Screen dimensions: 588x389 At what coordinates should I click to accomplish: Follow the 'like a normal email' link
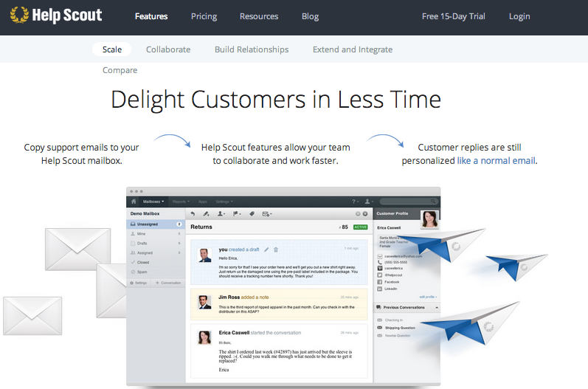496,161
